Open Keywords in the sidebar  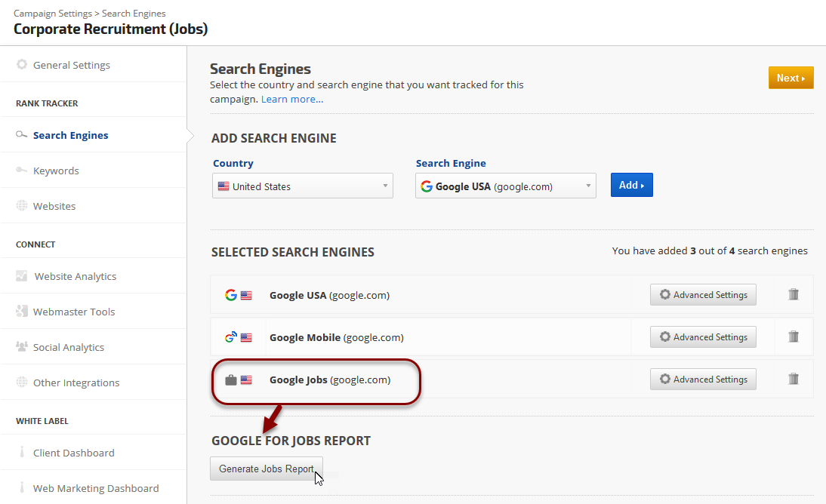tap(56, 171)
